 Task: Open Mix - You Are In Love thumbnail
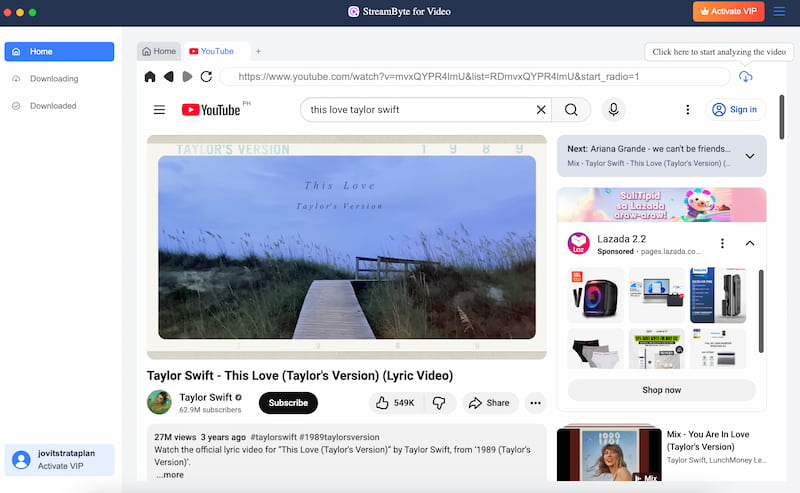point(609,453)
